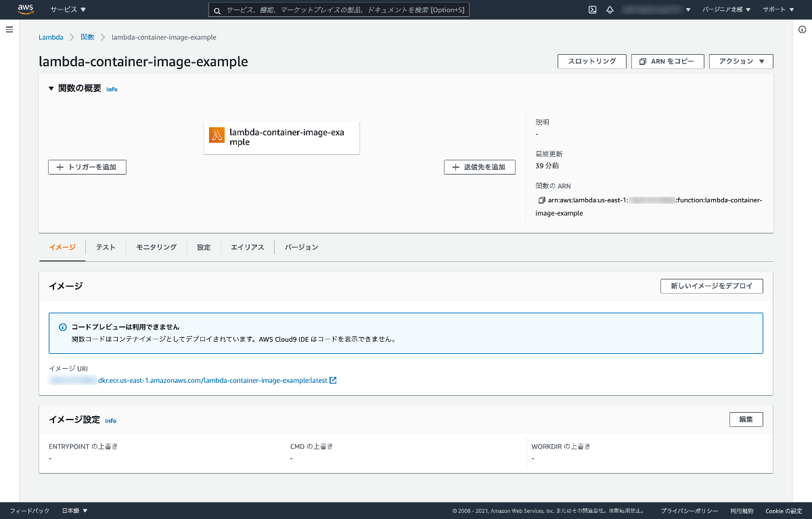Open プライバシーポリシー footer link
Screen dimensions: 812x519
coord(690,511)
